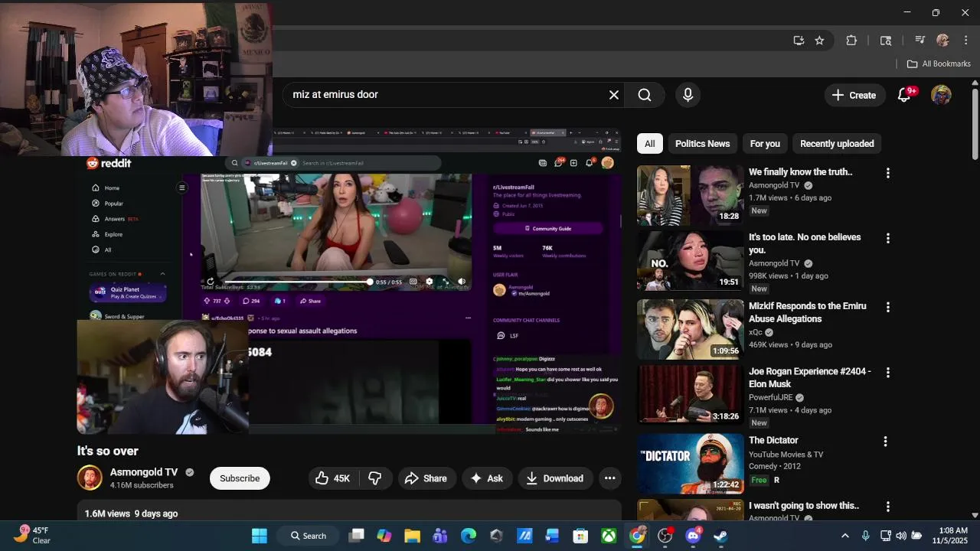This screenshot has width=980, height=551.
Task: Select the Recently uploaded filter chip
Action: point(837,144)
